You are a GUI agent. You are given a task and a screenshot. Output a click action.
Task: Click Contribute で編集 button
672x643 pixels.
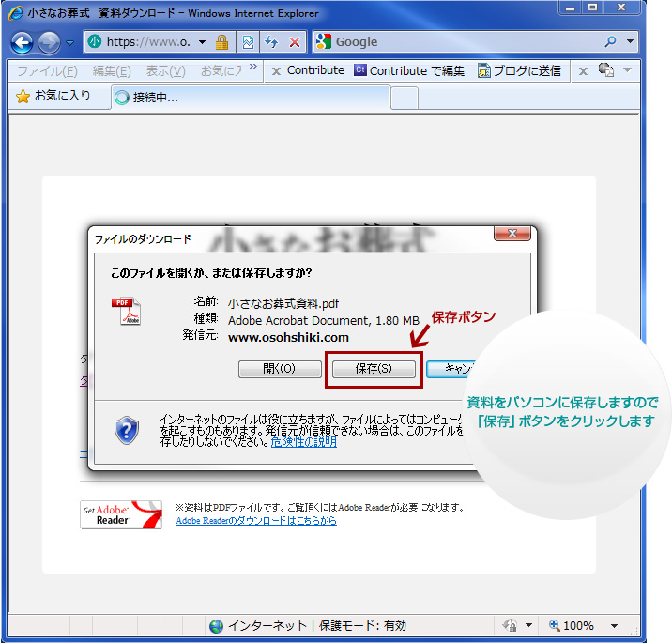pyautogui.click(x=409, y=70)
